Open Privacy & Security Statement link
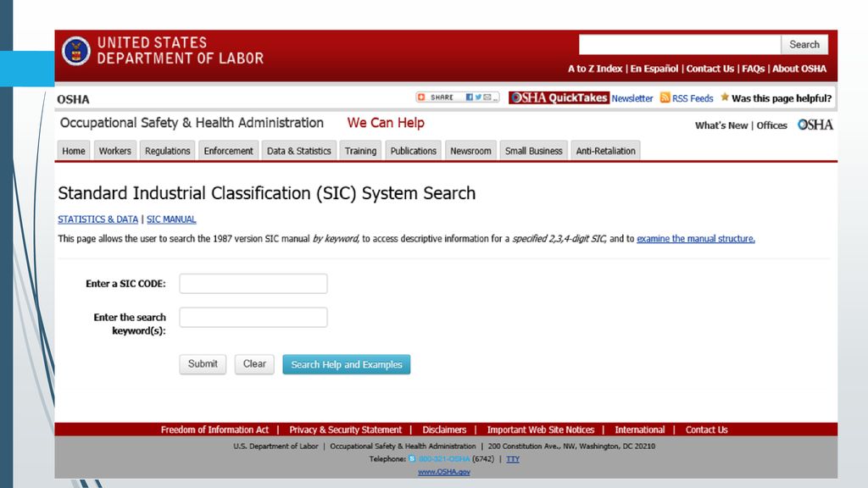 [346, 430]
